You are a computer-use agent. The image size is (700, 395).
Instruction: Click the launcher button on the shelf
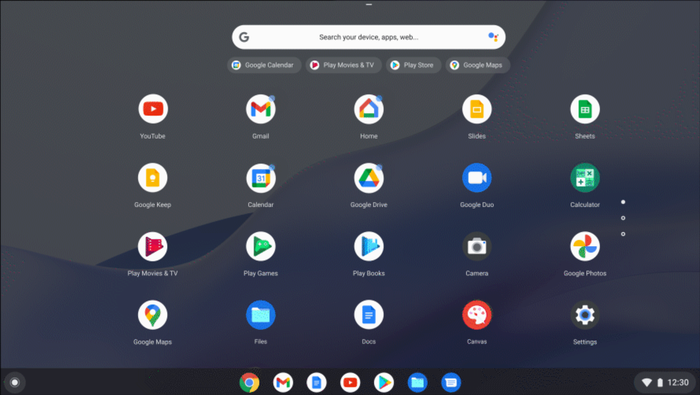pyautogui.click(x=15, y=383)
